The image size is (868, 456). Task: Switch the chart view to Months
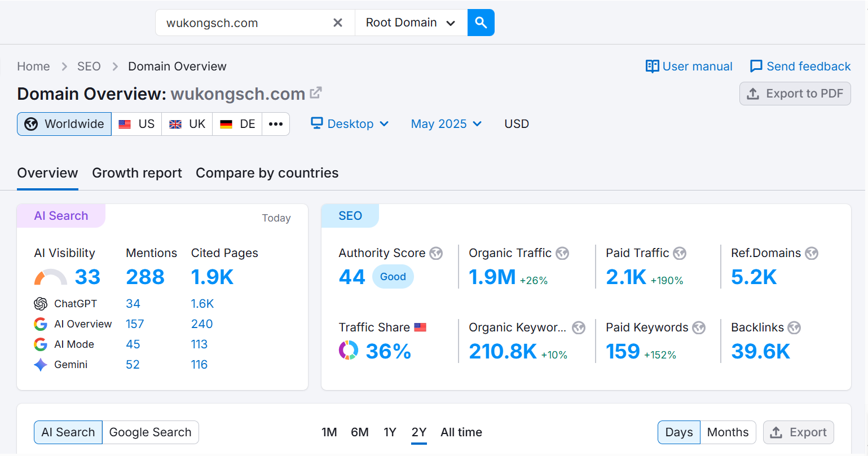(728, 432)
